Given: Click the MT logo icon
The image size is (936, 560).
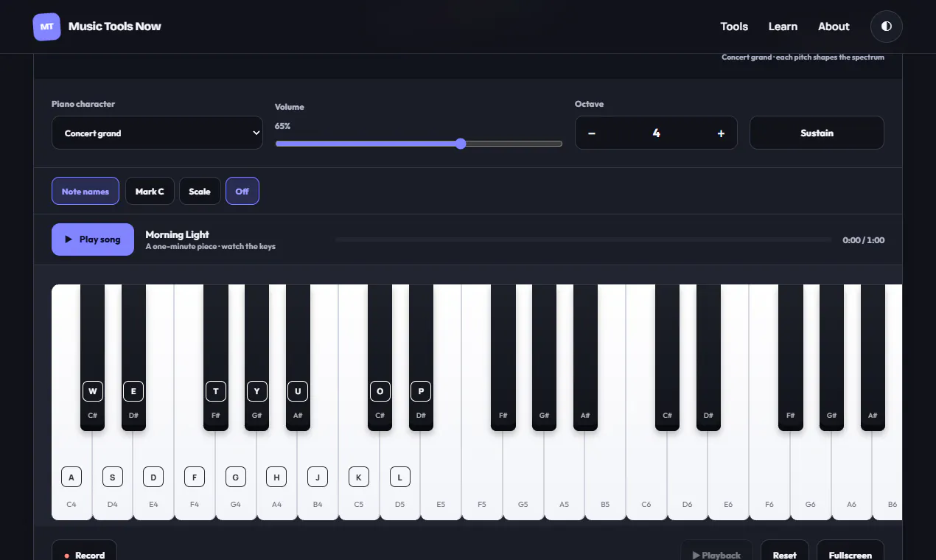Looking at the screenshot, I should [47, 27].
